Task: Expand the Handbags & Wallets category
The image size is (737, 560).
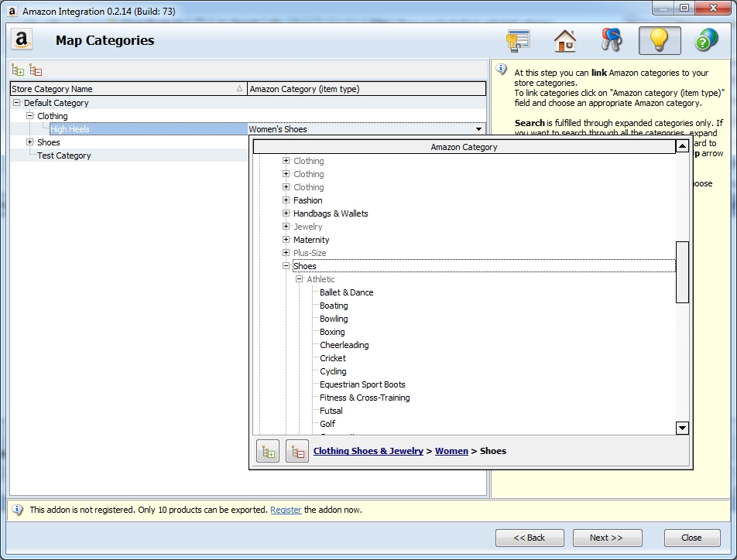Action: [x=286, y=213]
